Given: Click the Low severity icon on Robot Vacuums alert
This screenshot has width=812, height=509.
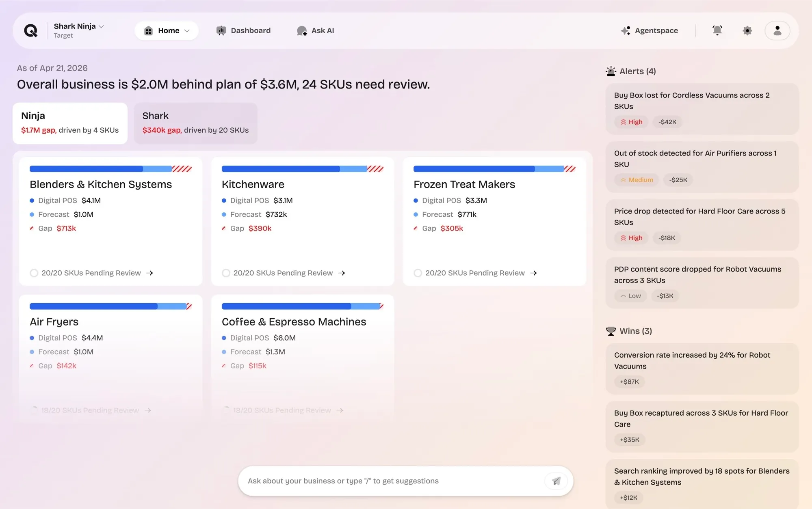Looking at the screenshot, I should [x=623, y=296].
